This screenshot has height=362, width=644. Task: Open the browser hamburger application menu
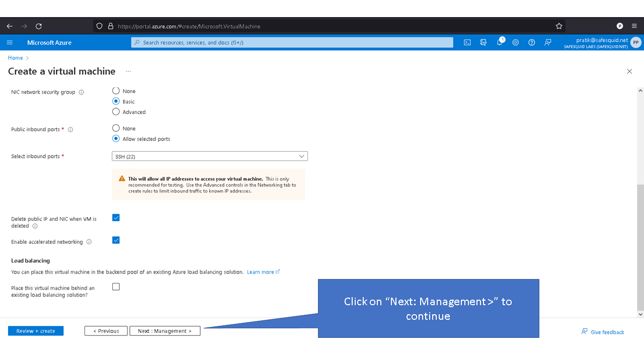[634, 26]
